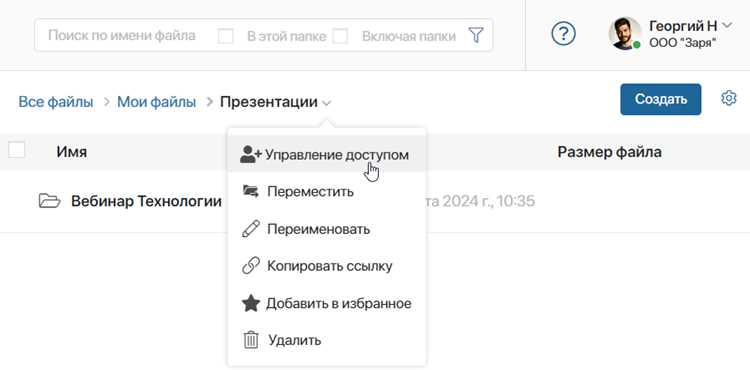Enable the В этой папке checkbox

pyautogui.click(x=226, y=36)
